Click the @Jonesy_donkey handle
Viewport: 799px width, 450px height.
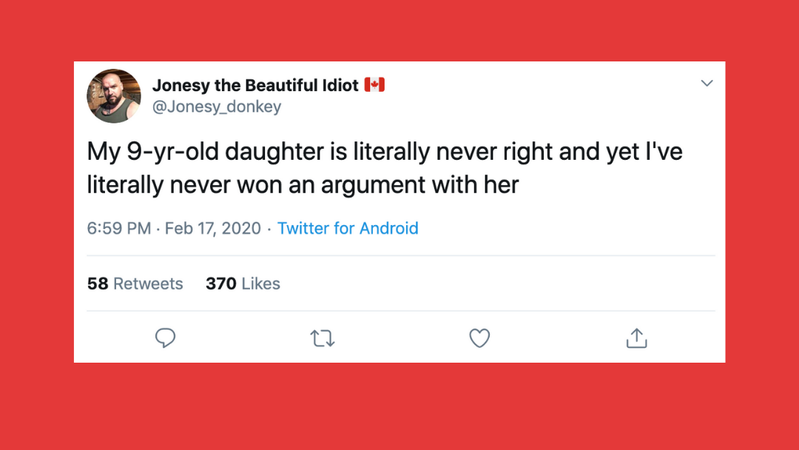tap(217, 107)
